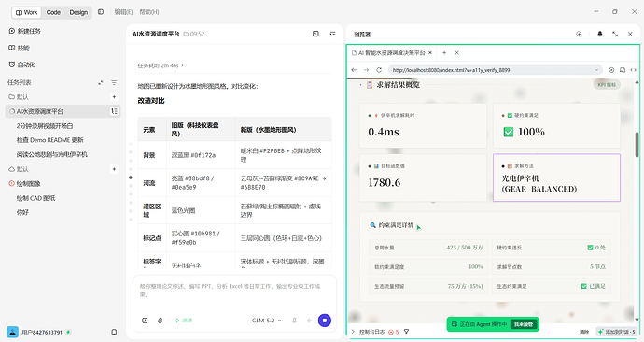644x342 pixels.
Task: Click the filter icon beside 任务列表
Action: (x=114, y=82)
